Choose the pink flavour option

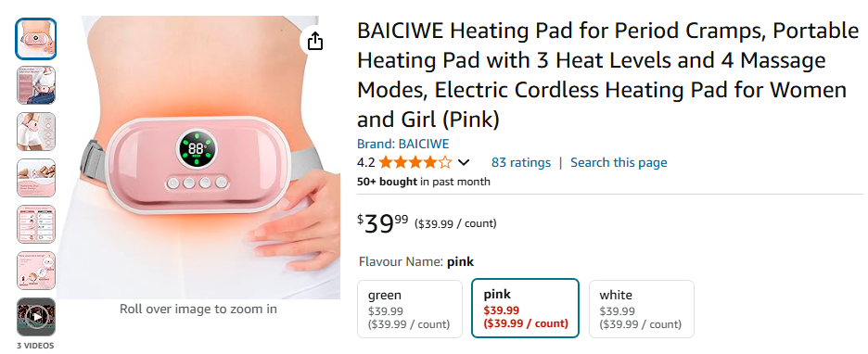tap(525, 308)
